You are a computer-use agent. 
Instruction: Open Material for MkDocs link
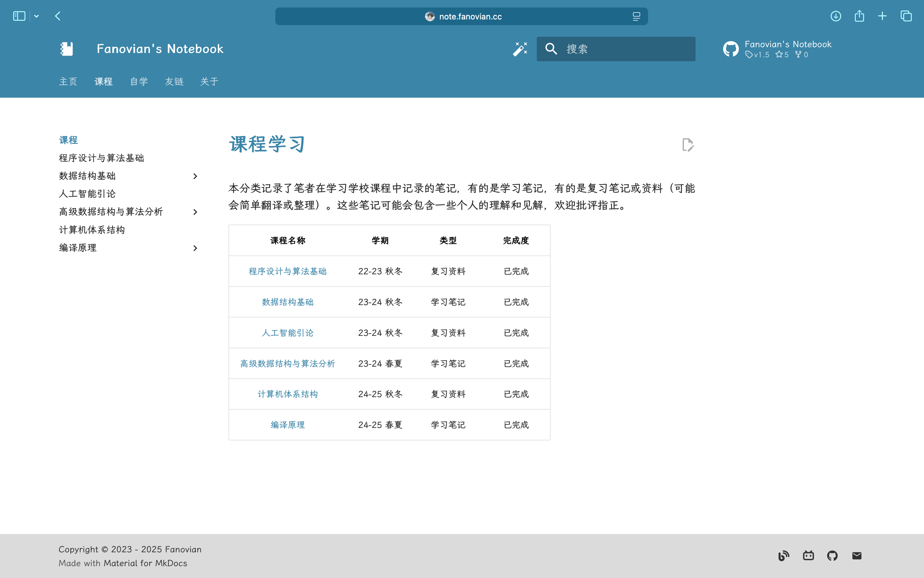tap(145, 563)
